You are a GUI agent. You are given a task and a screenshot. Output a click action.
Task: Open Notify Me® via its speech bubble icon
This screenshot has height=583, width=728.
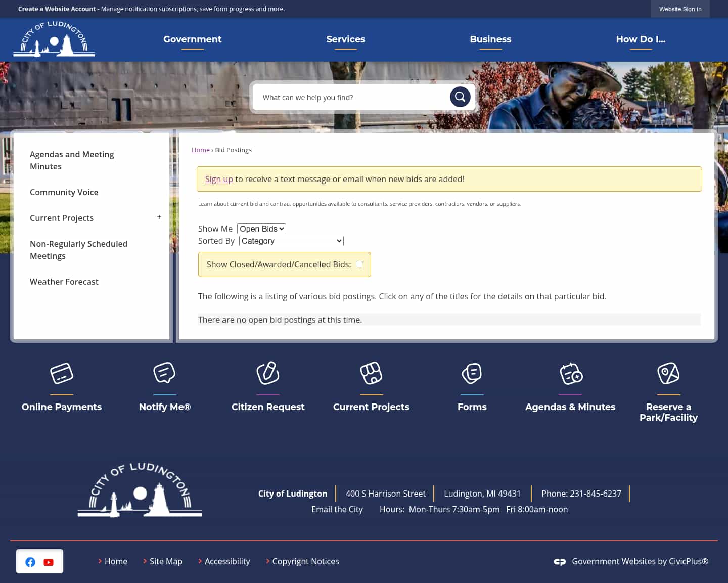click(x=164, y=373)
